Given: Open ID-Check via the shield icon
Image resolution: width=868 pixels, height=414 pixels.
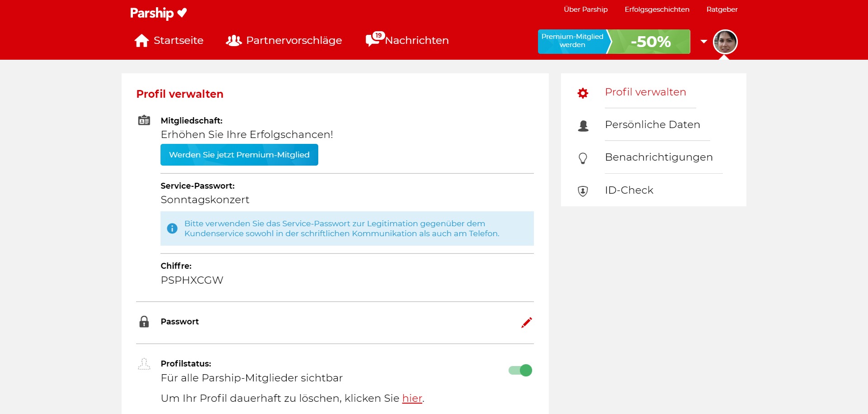Looking at the screenshot, I should click(x=583, y=191).
